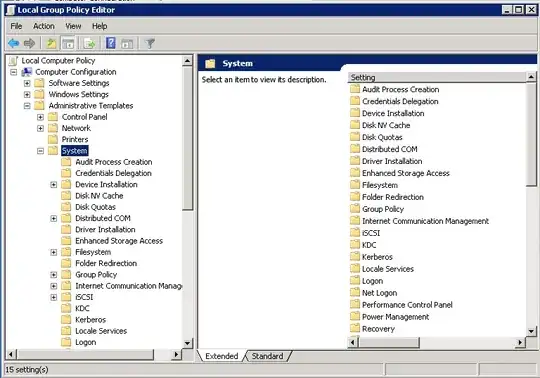This screenshot has width=540, height=378.
Task: Select Disk Quotas in tree
Action: pyautogui.click(x=95, y=207)
